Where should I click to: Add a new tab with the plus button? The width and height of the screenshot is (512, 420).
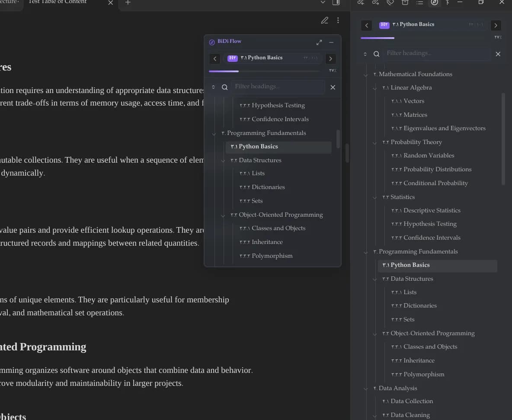(x=128, y=3)
